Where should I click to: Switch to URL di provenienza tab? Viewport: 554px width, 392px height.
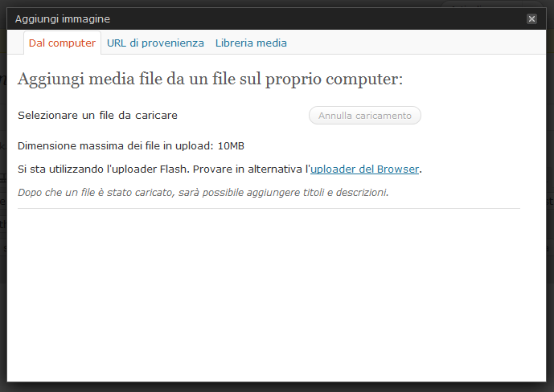click(155, 43)
